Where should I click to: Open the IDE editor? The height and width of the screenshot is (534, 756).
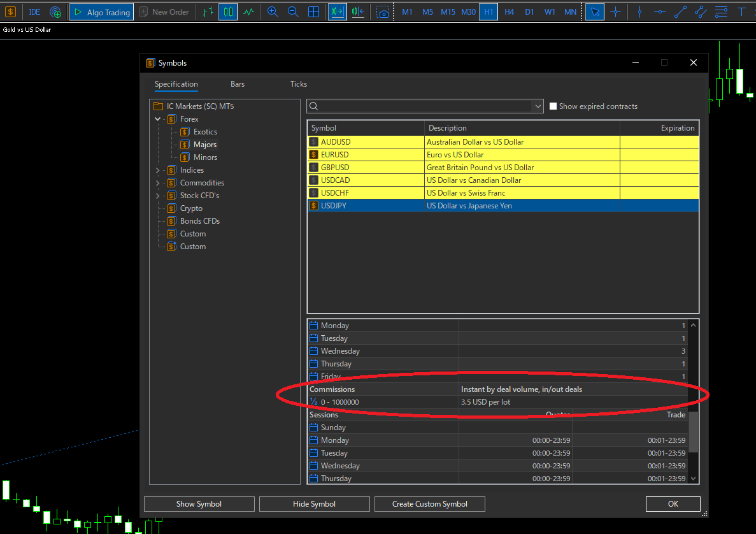point(34,12)
